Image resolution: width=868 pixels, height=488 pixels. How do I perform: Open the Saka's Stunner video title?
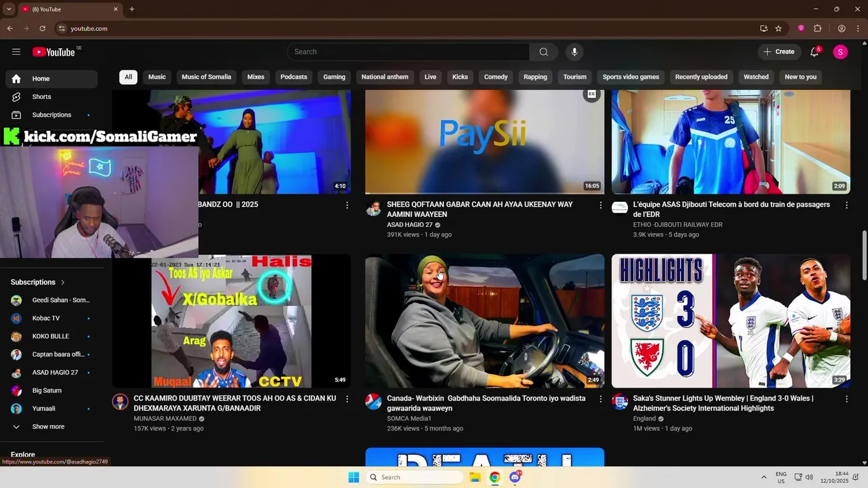pyautogui.click(x=723, y=403)
